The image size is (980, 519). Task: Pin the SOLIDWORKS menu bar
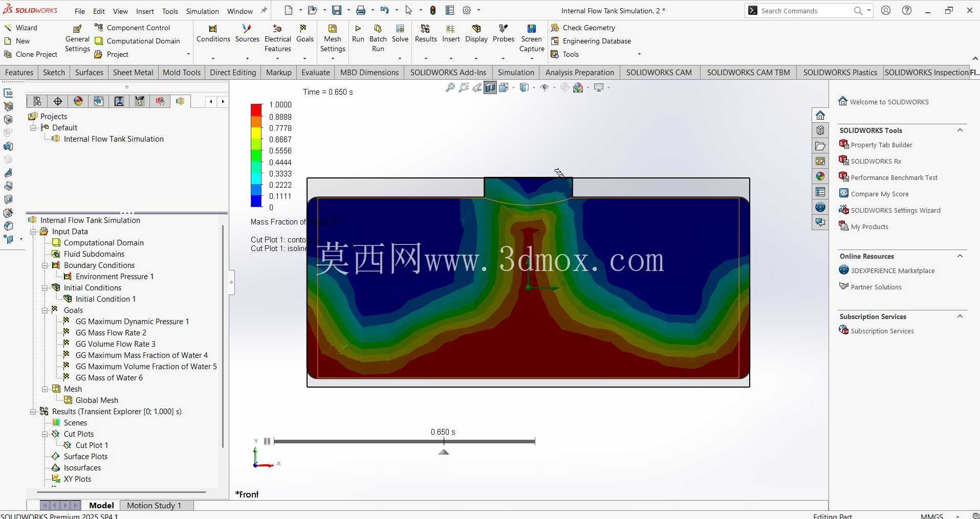pos(264,10)
